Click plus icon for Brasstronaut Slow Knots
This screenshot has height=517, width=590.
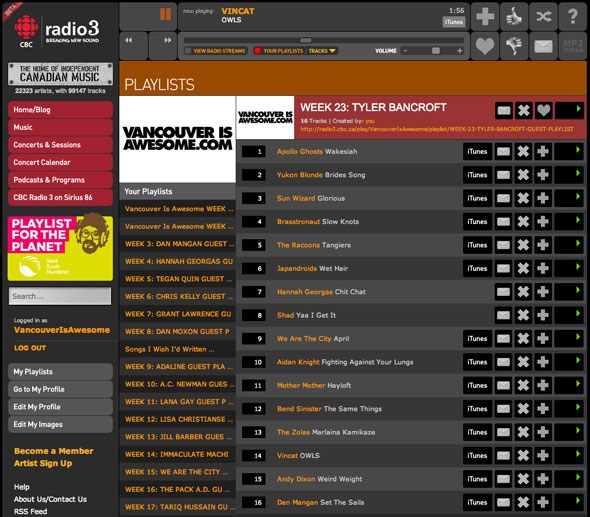pos(543,222)
